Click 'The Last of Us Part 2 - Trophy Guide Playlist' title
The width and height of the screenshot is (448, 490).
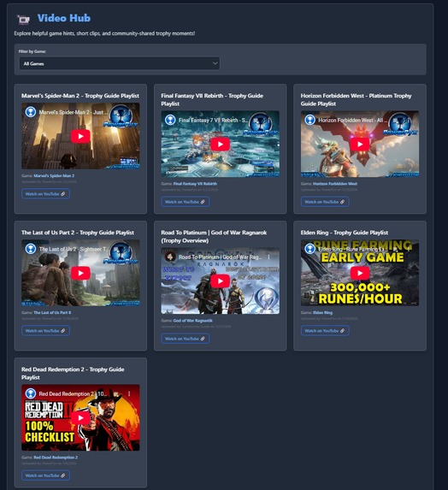(78, 233)
